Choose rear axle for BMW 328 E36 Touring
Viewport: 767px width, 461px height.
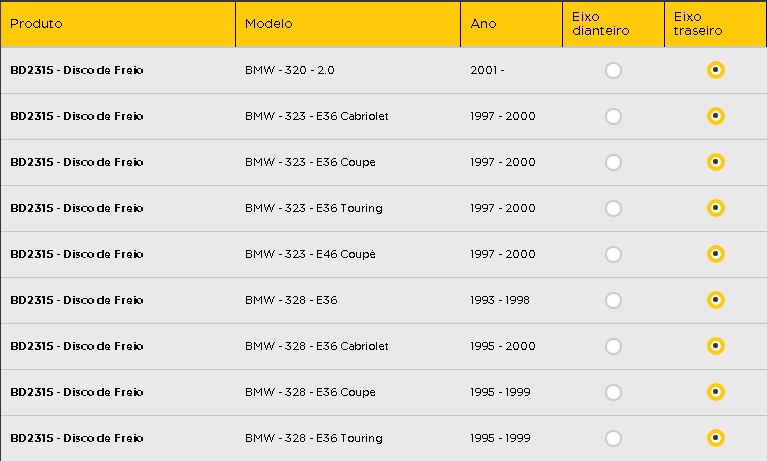(716, 438)
